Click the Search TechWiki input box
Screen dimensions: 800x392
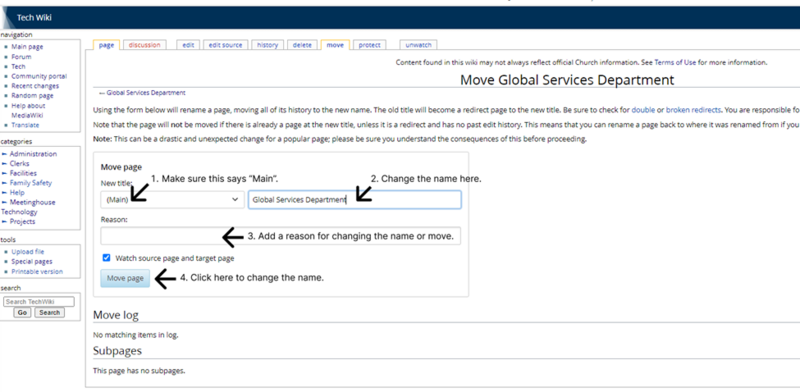39,302
